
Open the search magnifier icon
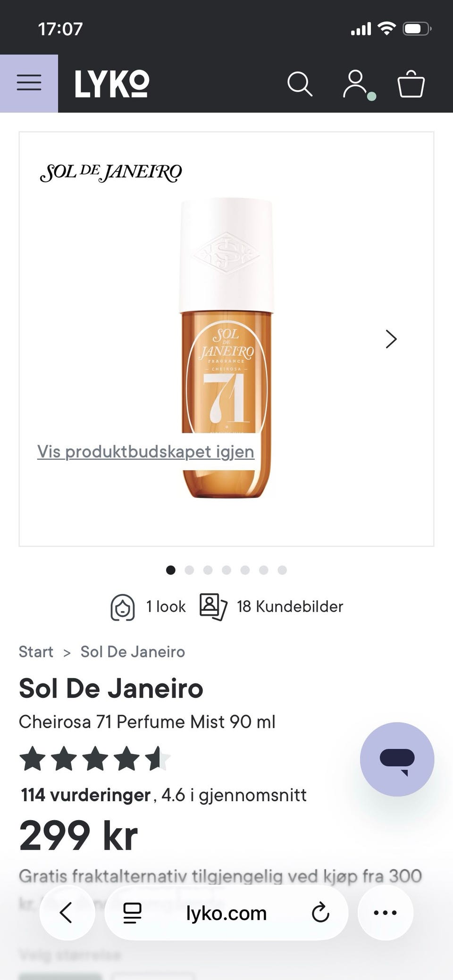click(300, 84)
